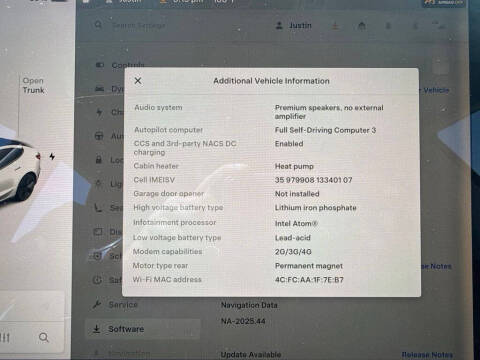Tap the Cabin heater label
Image resolution: width=480 pixels, height=360 pixels.
156,166
